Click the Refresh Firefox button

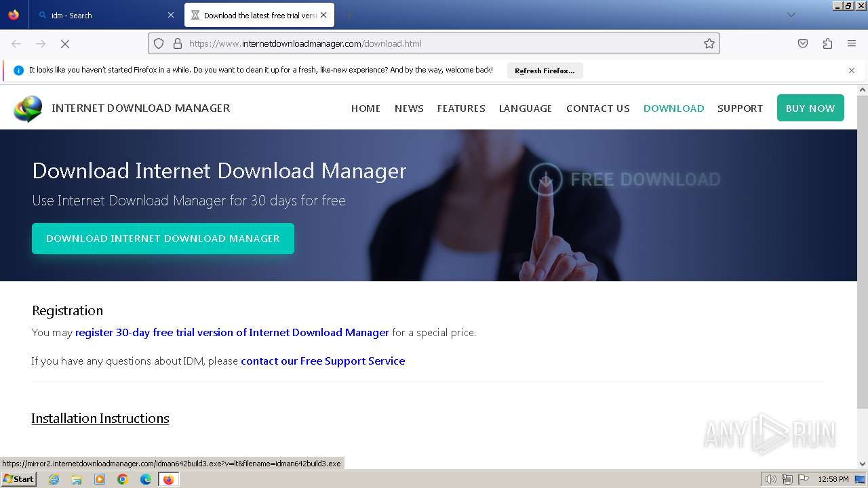click(545, 70)
